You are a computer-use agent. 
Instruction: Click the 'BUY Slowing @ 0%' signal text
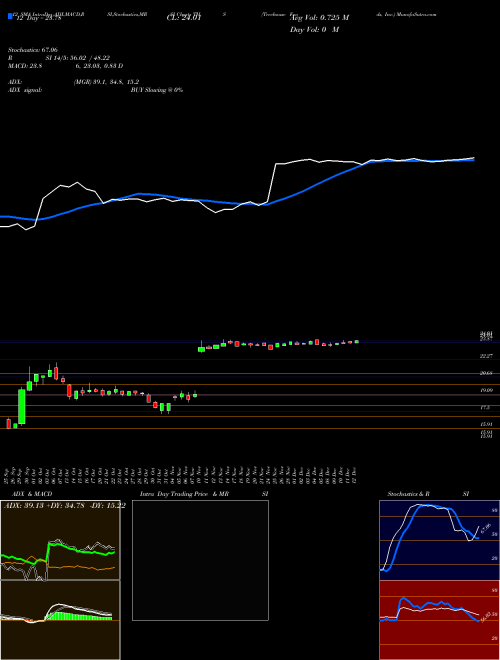(x=157, y=90)
